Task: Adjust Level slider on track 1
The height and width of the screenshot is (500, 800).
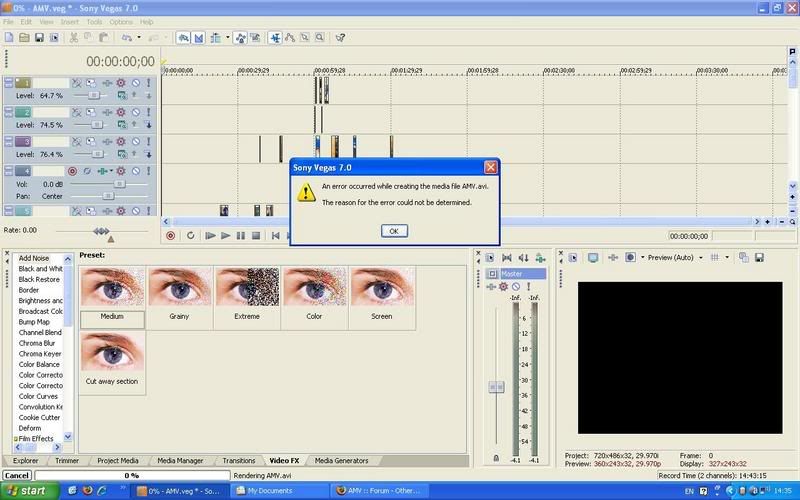Action: click(93, 95)
